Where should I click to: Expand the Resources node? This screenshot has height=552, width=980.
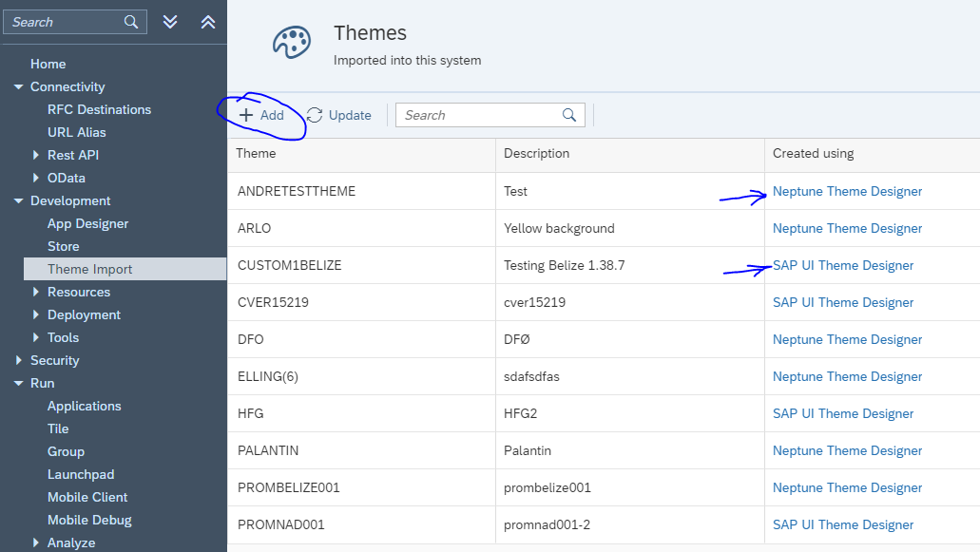coord(35,292)
